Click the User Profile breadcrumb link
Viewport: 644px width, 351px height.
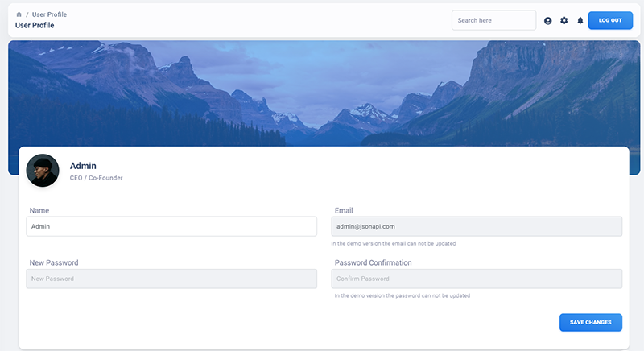click(49, 14)
